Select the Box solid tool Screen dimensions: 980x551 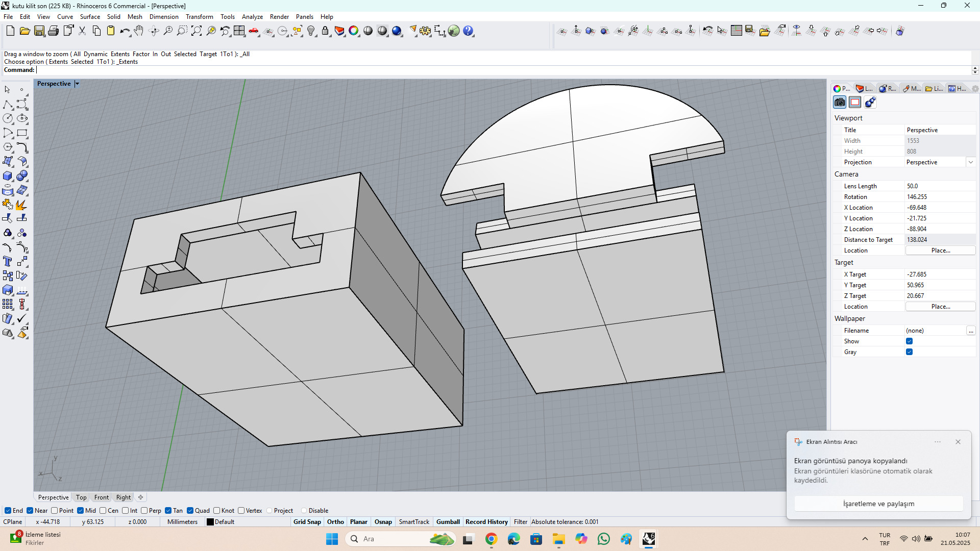(x=8, y=176)
